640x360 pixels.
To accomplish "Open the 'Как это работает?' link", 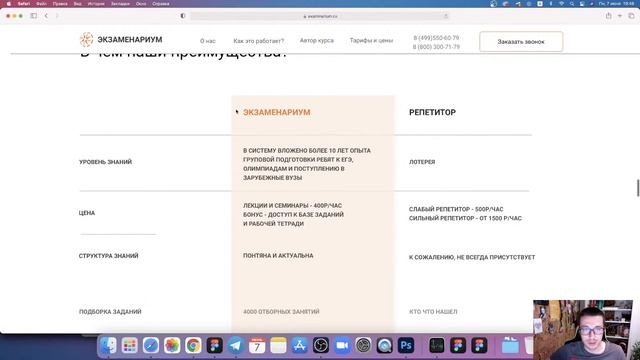I will (258, 41).
